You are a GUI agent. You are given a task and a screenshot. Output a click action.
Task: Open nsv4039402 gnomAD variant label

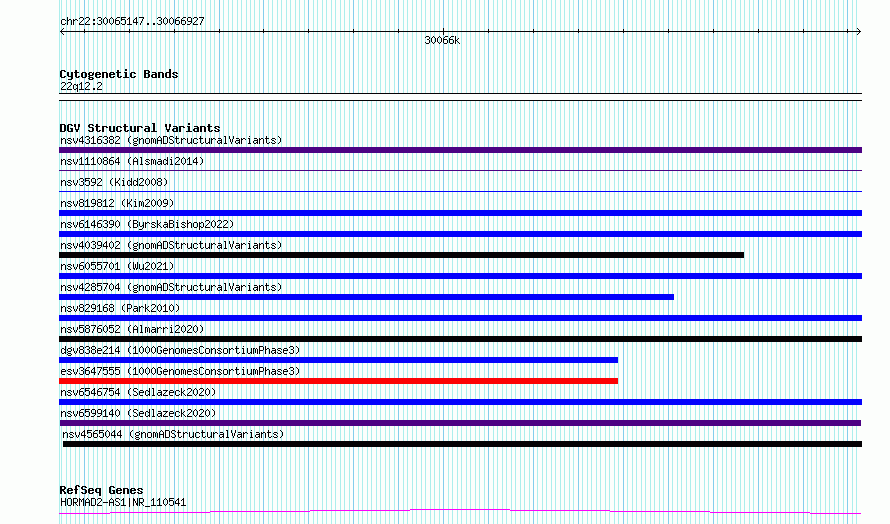(x=171, y=245)
